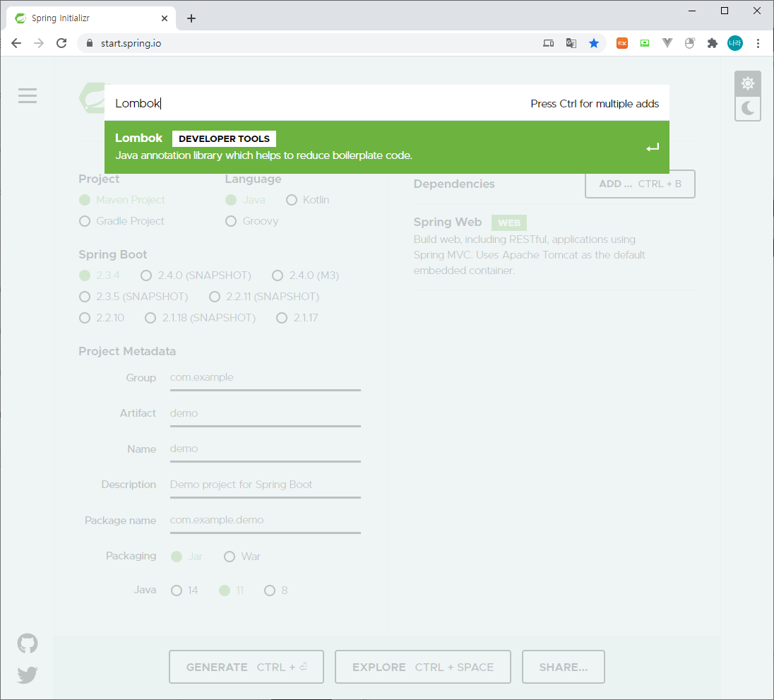This screenshot has width=774, height=700.
Task: Click the gray mouse-shaped extension icon
Action: coord(690,44)
